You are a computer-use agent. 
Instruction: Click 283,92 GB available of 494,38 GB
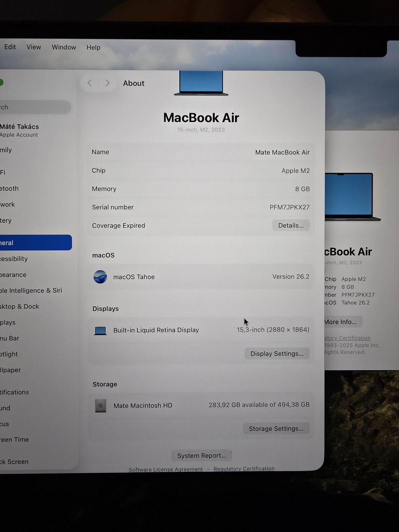(259, 405)
